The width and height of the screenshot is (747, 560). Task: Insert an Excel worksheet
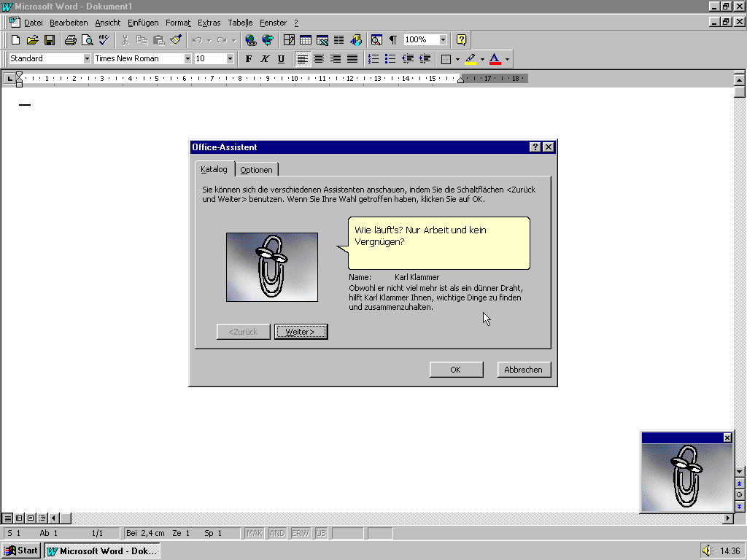point(322,40)
